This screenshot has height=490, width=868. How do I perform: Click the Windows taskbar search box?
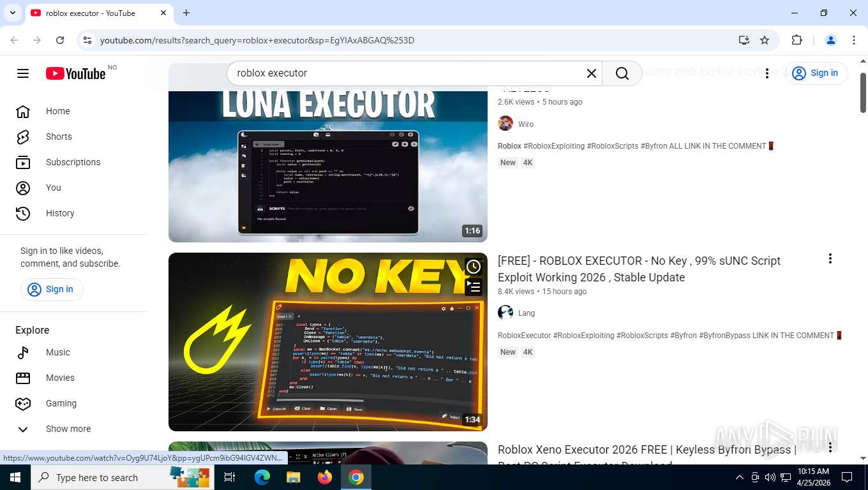[123, 477]
